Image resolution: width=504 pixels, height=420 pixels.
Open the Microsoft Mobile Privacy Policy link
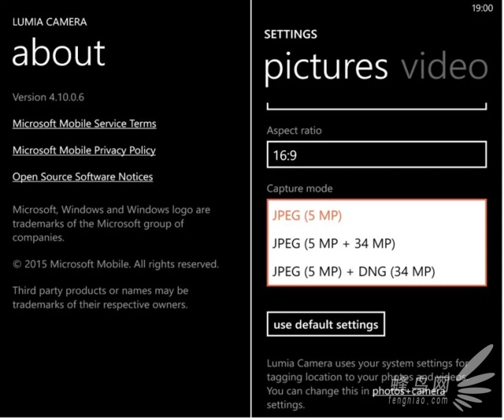(84, 151)
